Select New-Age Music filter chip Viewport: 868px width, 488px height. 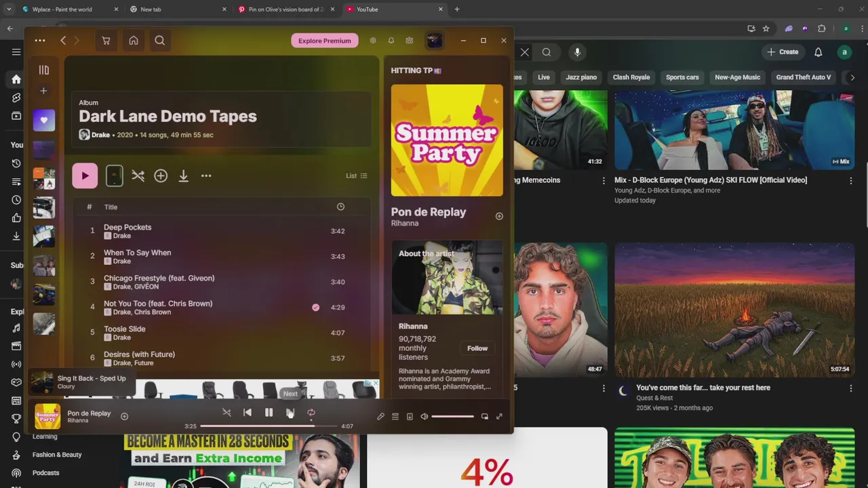tap(737, 77)
